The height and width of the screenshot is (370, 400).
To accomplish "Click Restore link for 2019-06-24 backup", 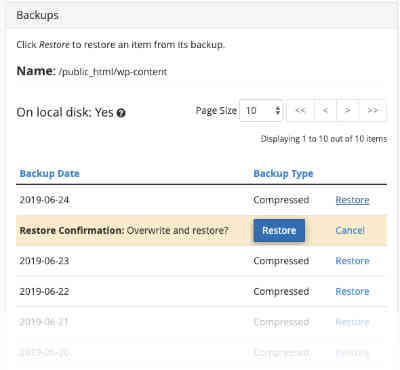I will (x=352, y=200).
